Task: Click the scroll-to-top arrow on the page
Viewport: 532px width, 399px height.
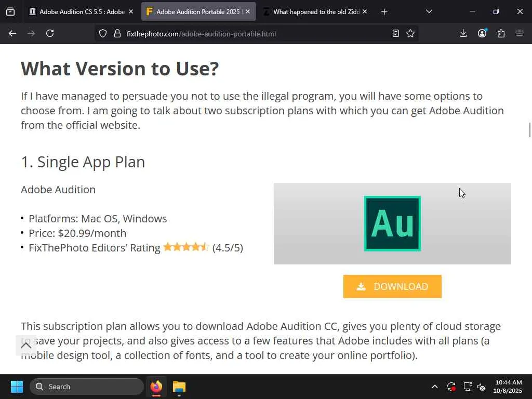Action: [26, 345]
